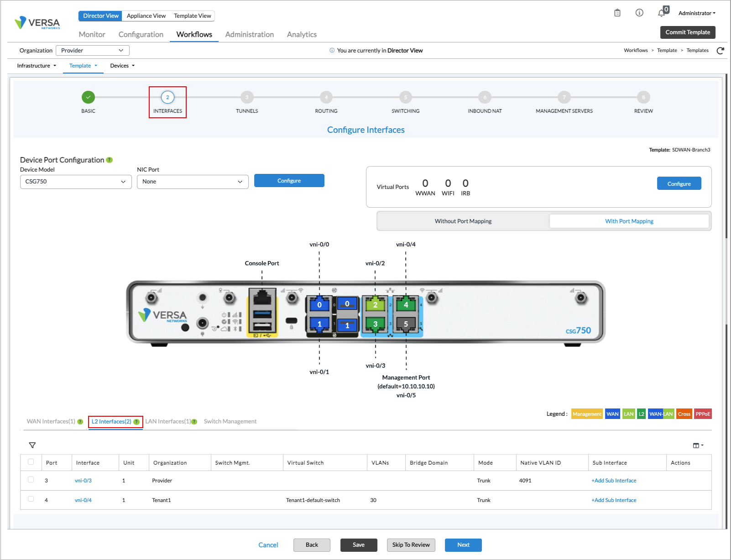This screenshot has width=731, height=560.
Task: Click the information circle icon
Action: pyautogui.click(x=639, y=13)
